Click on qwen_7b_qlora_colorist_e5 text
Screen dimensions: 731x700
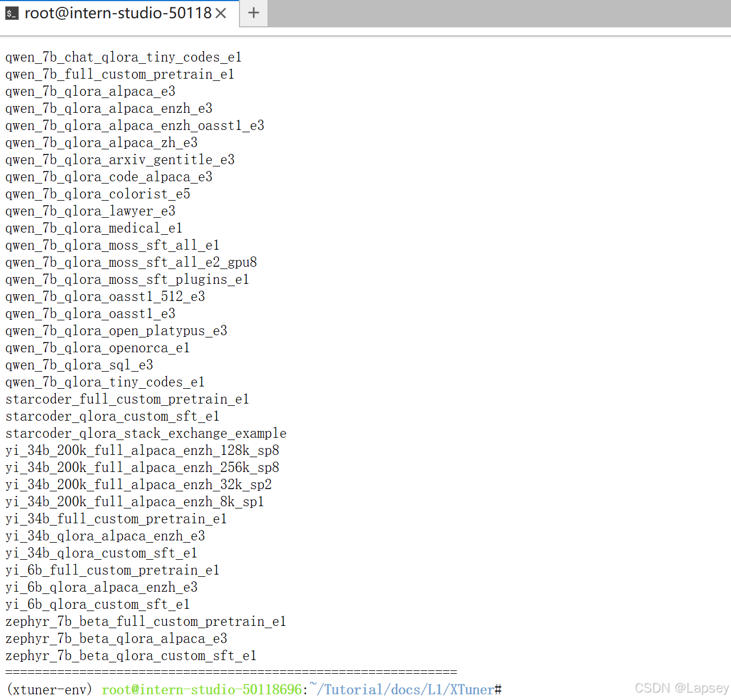pyautogui.click(x=98, y=194)
